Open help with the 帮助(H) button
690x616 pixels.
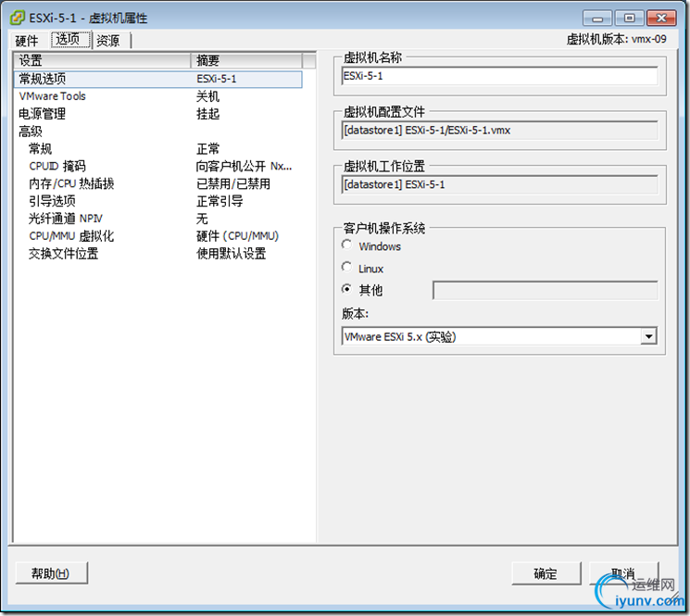tap(51, 572)
